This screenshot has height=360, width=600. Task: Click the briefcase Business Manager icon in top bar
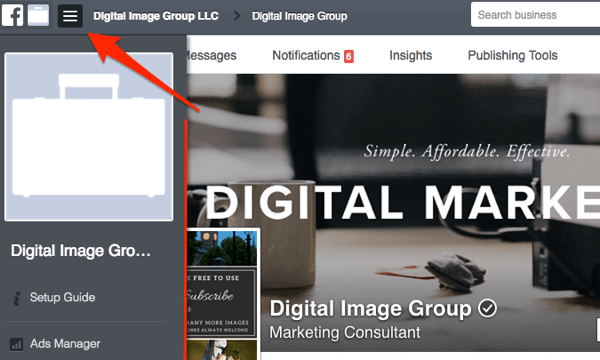click(x=38, y=15)
